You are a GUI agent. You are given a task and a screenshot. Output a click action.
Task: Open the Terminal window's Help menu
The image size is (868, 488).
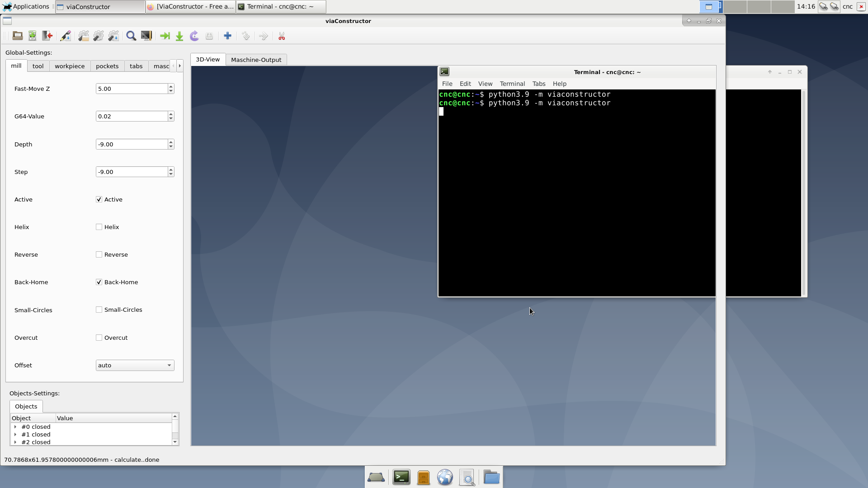(559, 84)
